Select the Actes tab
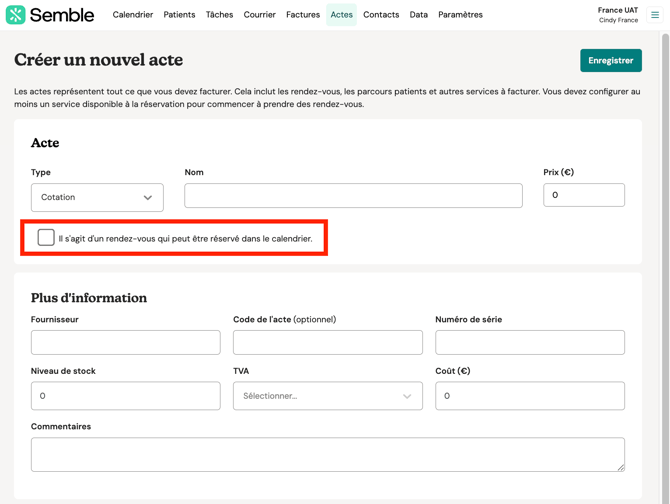This screenshot has width=670, height=504. [x=341, y=15]
